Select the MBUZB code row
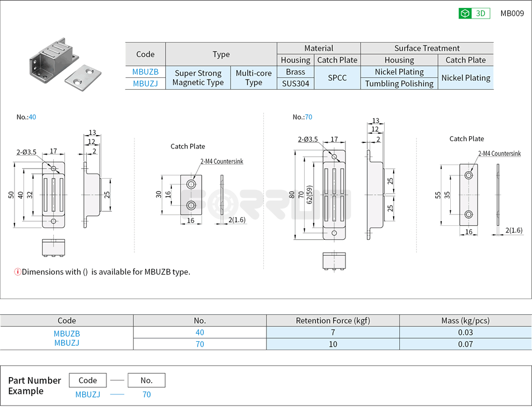 [145, 72]
